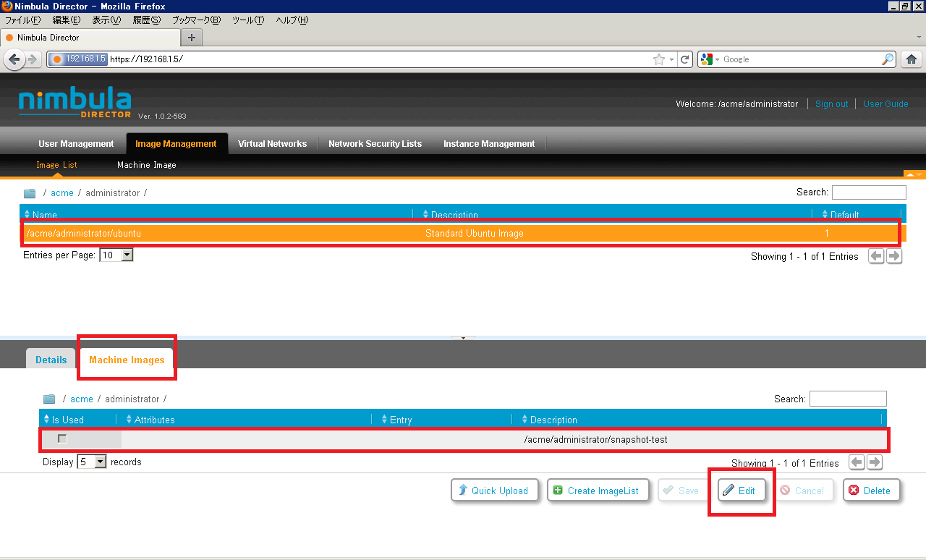The image size is (926, 560).
Task: Click the bookmark star in address bar
Action: tap(658, 59)
